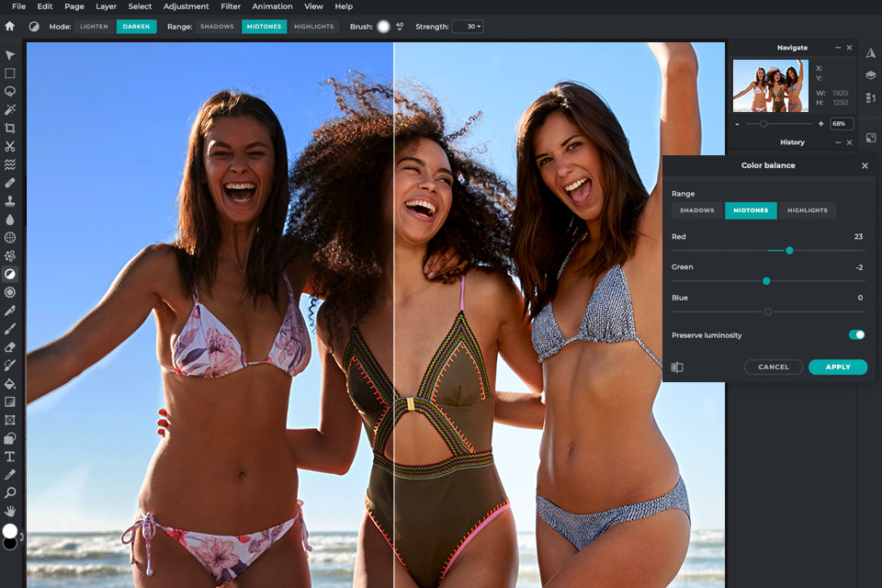882x588 pixels.
Task: Select the Frame tool with crossed box
Action: click(9, 420)
